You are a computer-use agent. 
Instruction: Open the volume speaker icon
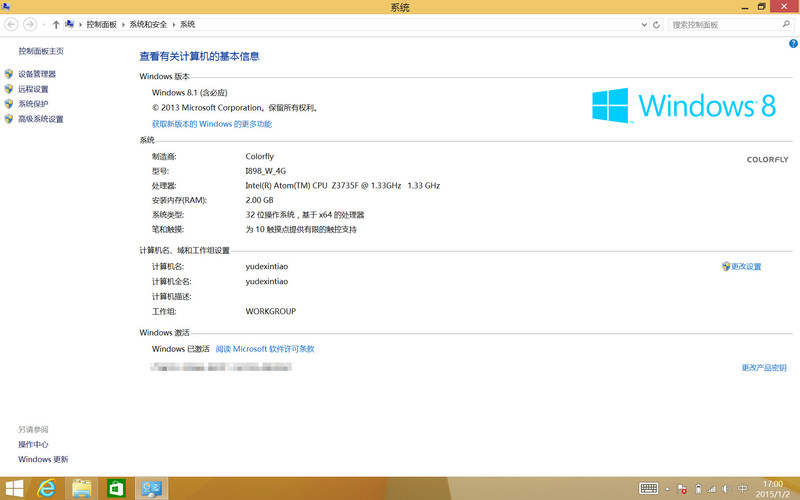click(727, 489)
